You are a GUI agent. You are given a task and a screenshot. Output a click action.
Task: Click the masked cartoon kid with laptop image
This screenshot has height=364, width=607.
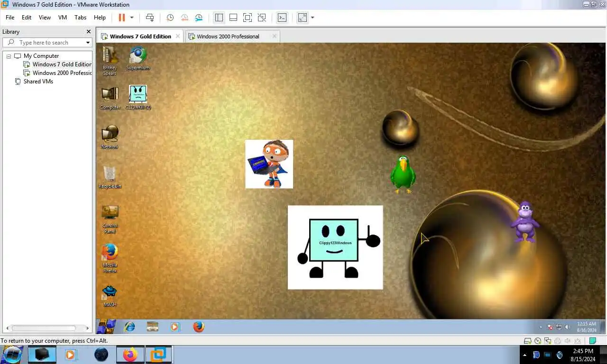[269, 164]
